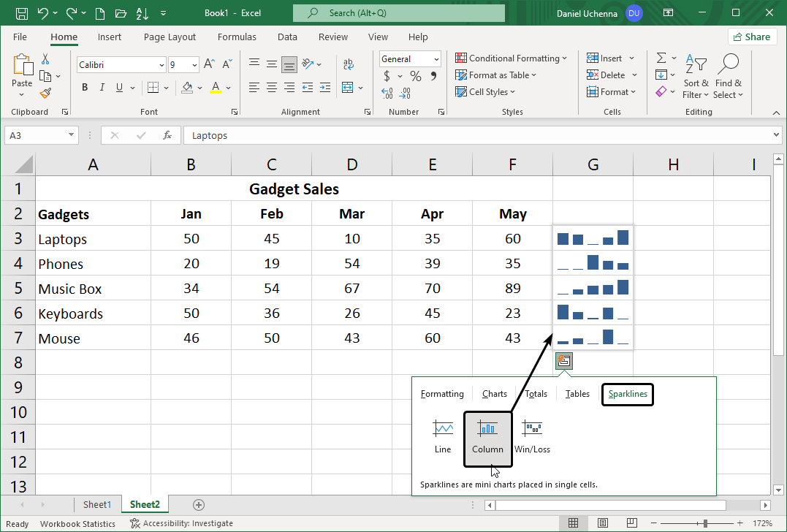Apply Column sparklines from Quick Analysis

click(x=487, y=436)
